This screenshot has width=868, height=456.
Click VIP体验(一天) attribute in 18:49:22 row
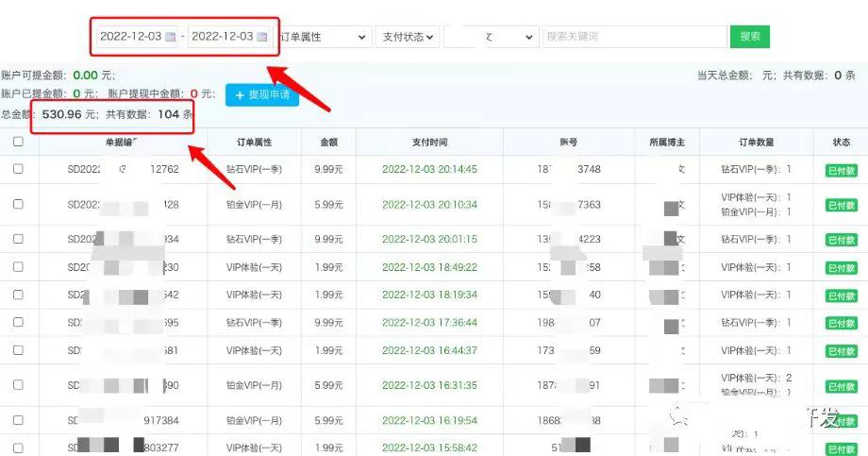click(254, 267)
